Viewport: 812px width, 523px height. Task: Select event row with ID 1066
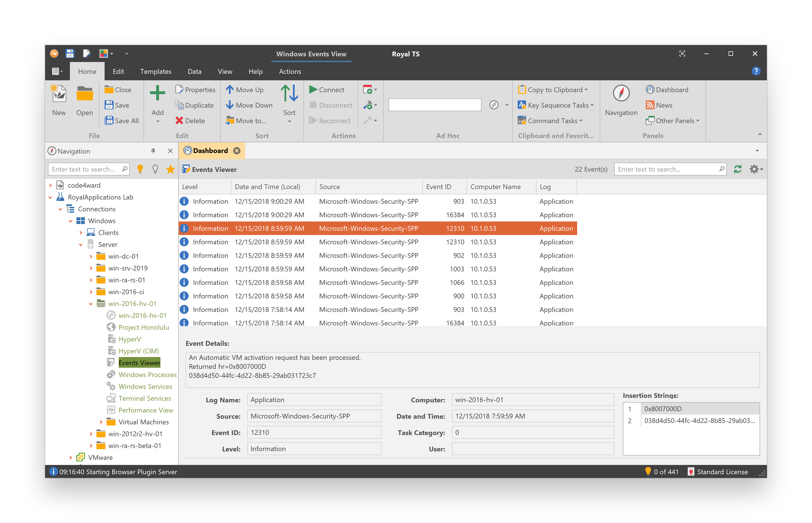click(378, 283)
